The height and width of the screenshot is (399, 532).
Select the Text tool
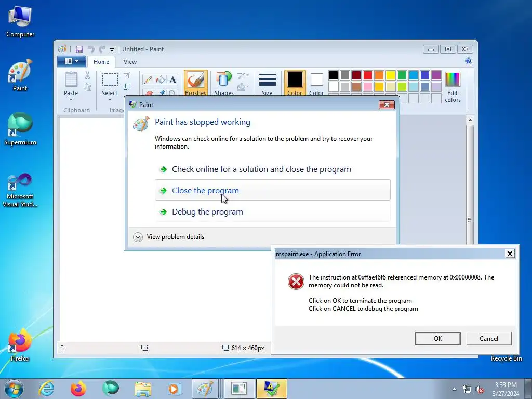172,79
